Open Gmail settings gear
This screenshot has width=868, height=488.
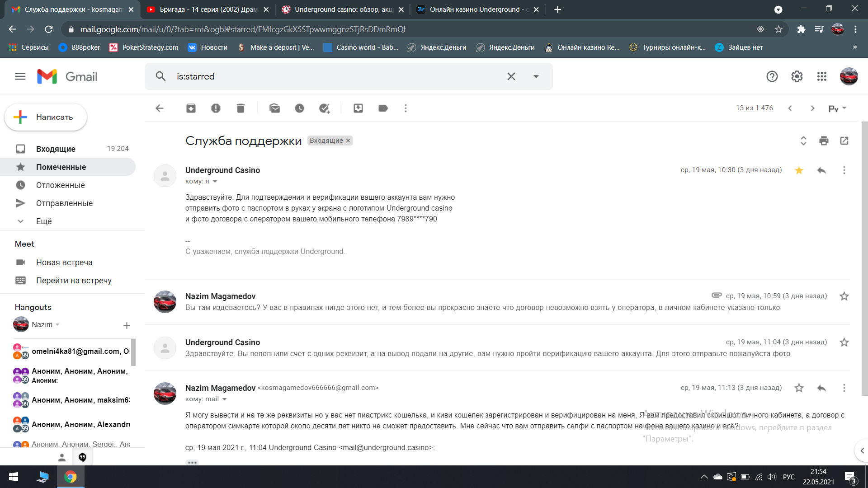(797, 76)
